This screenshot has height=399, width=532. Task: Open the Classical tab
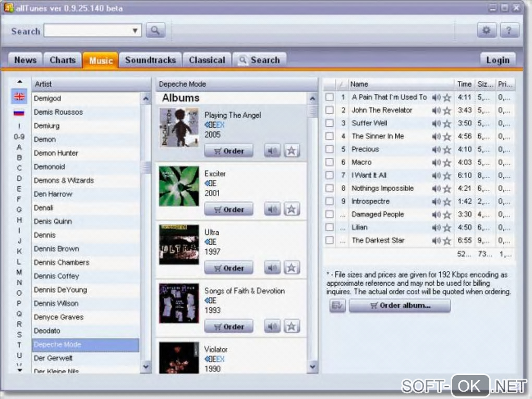pos(207,60)
